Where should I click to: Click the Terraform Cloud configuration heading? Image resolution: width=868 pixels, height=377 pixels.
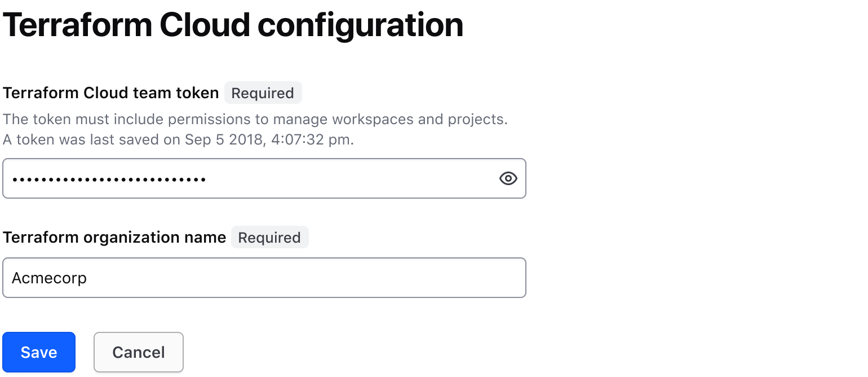(232, 24)
